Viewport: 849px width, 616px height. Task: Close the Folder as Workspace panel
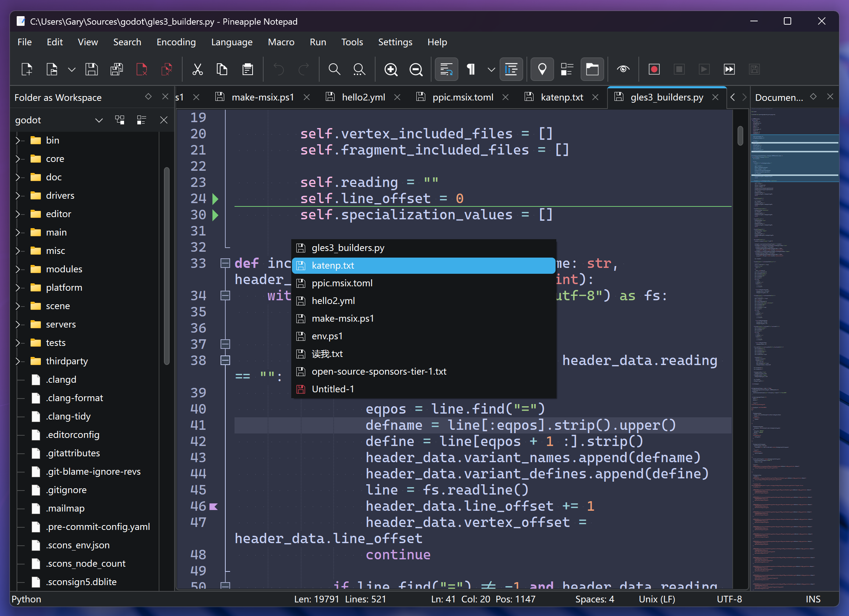(x=165, y=97)
